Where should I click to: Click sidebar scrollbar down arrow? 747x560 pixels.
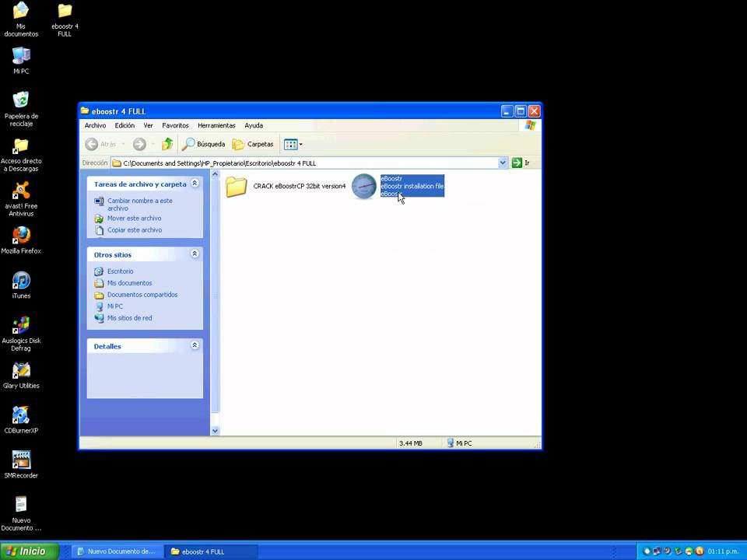coord(215,431)
